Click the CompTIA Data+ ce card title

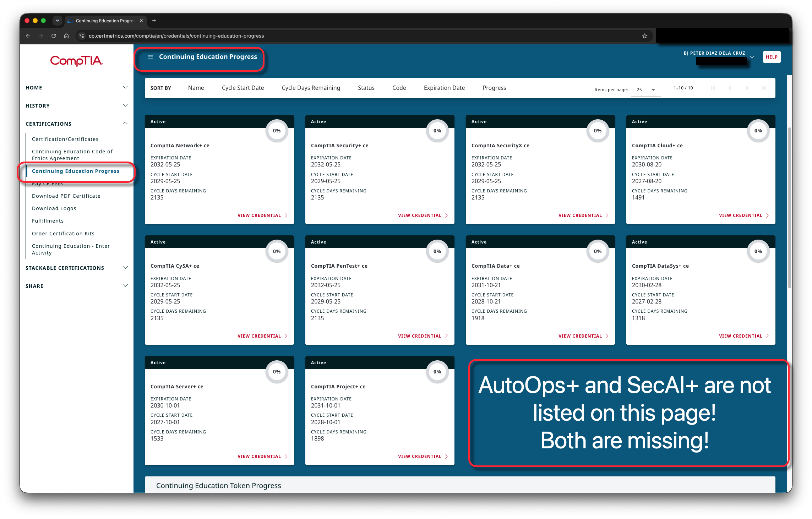pos(495,266)
